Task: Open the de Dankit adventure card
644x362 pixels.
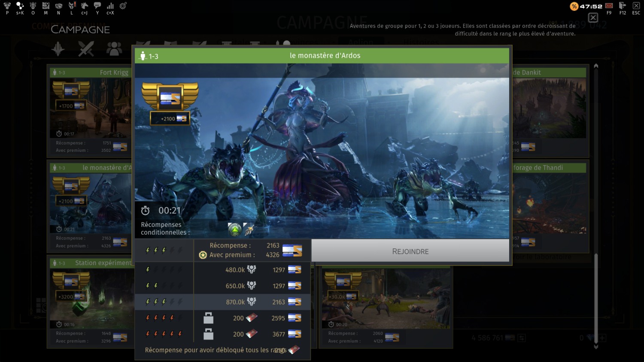Action: coord(550,111)
